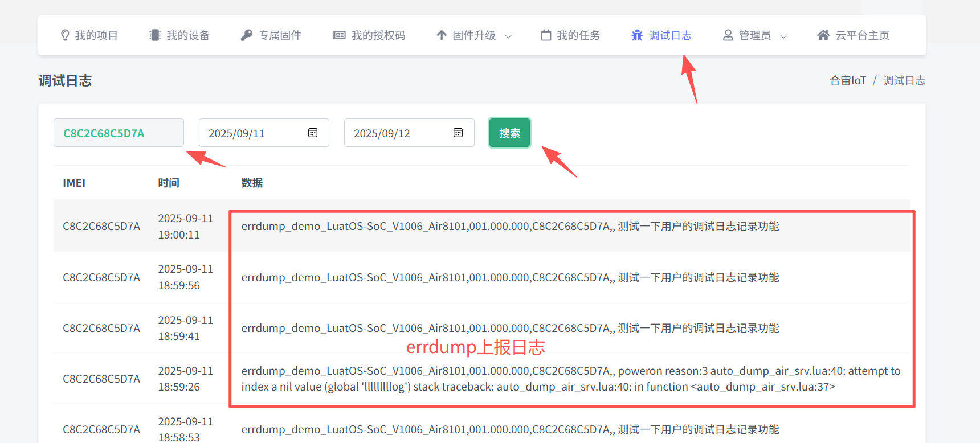The image size is (980, 443).
Task: Click the log data in the 18:59:56 row
Action: click(x=510, y=277)
